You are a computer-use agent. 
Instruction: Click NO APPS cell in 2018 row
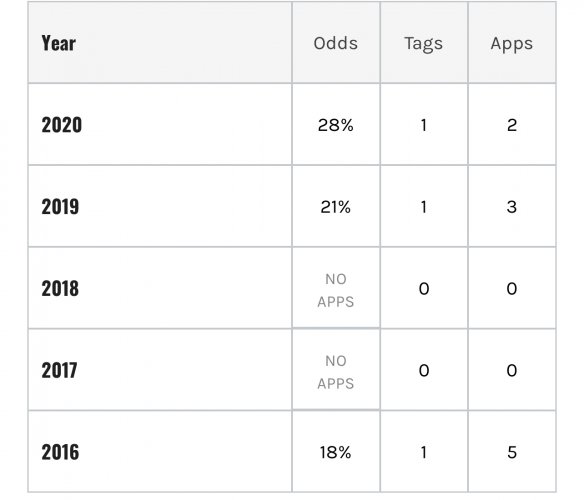(x=336, y=290)
